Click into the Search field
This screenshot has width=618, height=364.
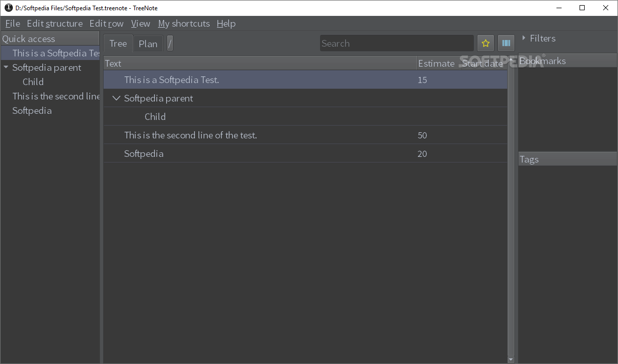click(x=397, y=44)
